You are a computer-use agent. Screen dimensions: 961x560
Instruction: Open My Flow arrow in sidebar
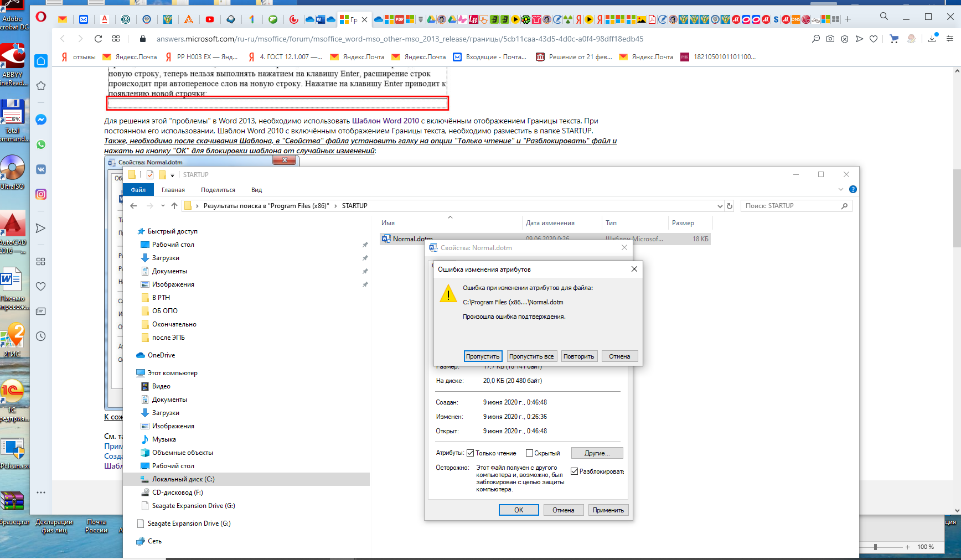coord(41,228)
